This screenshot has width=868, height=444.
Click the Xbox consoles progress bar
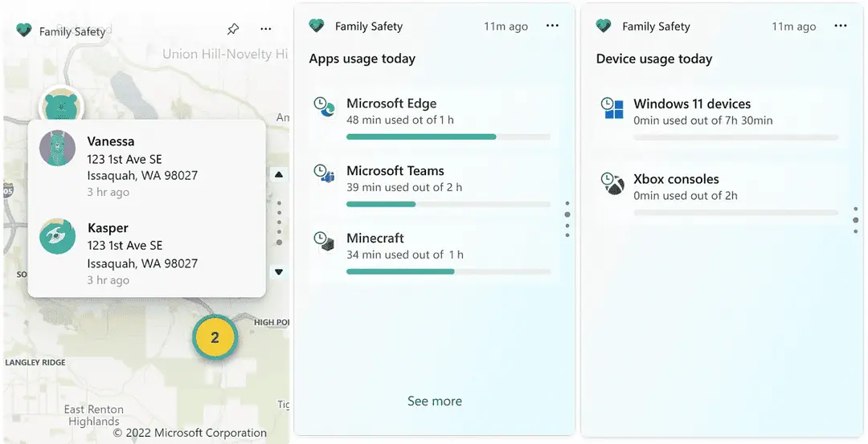point(736,212)
